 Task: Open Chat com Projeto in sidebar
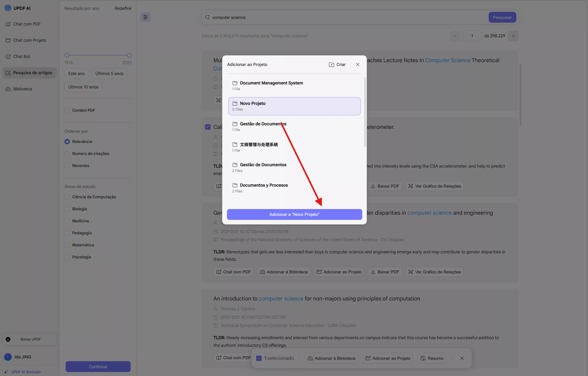[29, 40]
